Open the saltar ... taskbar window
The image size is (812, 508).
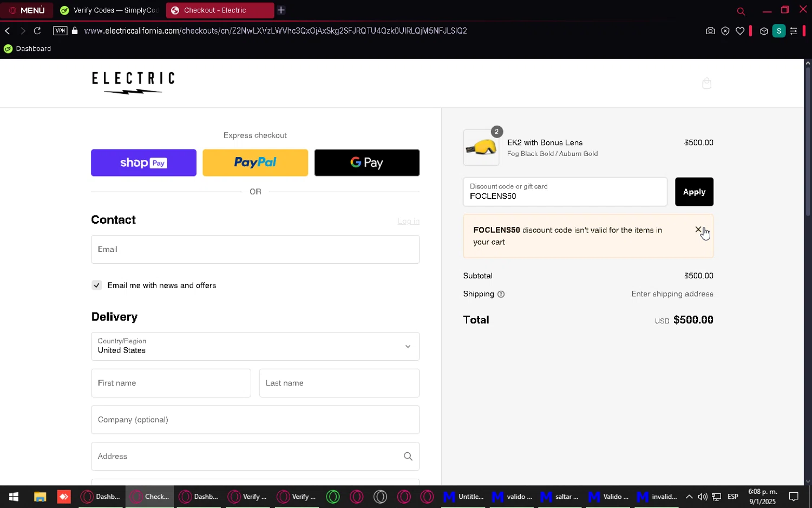tap(561, 497)
